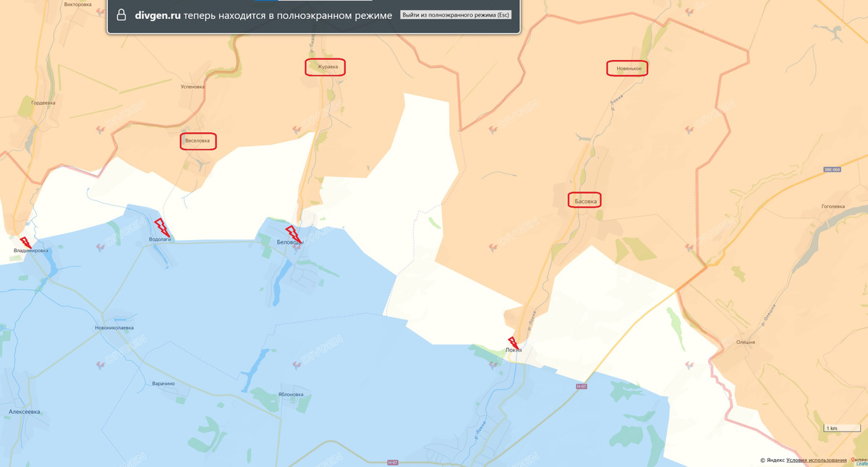Click the '1 km' map scale bar
This screenshot has width=868, height=467.
(x=842, y=429)
